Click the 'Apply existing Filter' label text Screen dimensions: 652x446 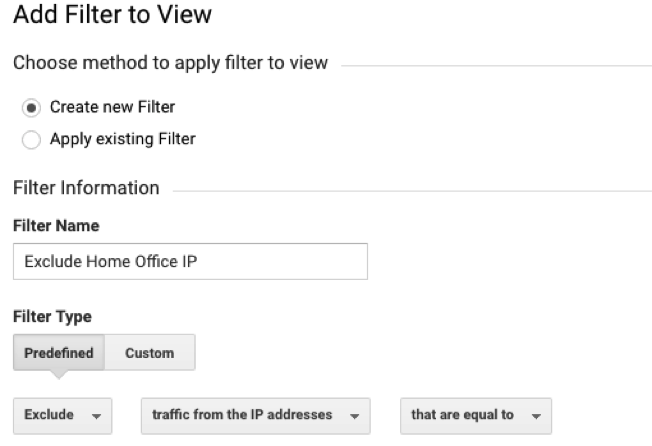tap(123, 139)
